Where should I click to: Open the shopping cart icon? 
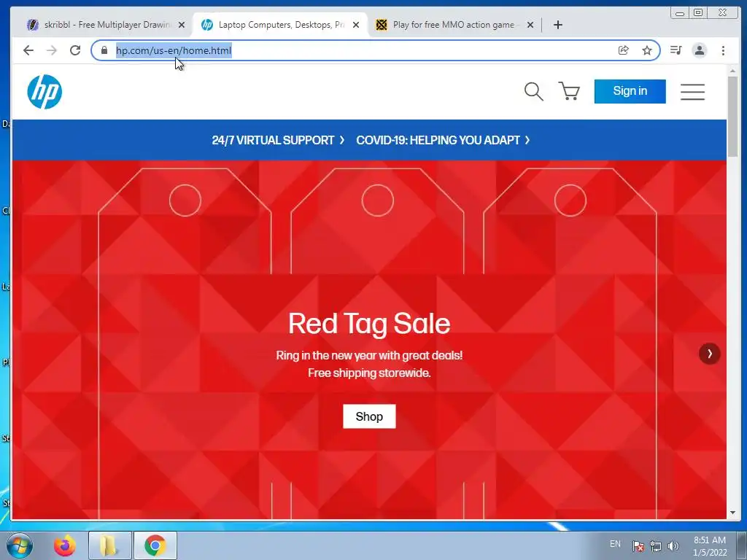(569, 91)
